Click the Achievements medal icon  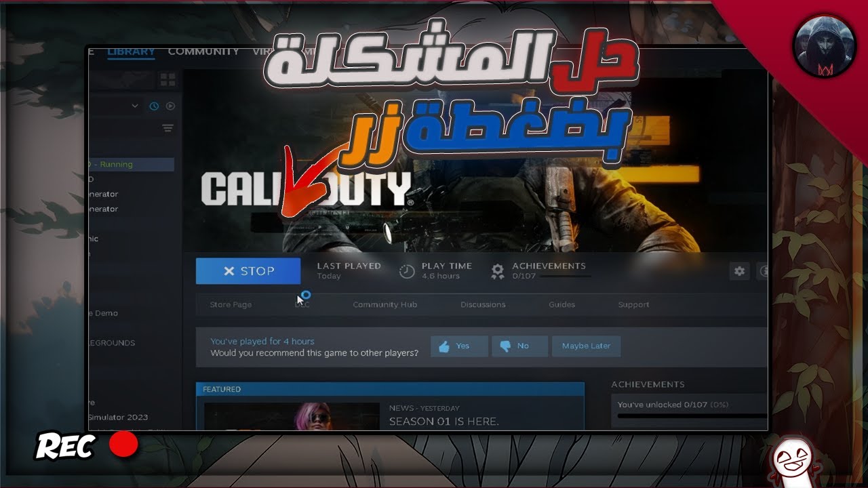498,271
